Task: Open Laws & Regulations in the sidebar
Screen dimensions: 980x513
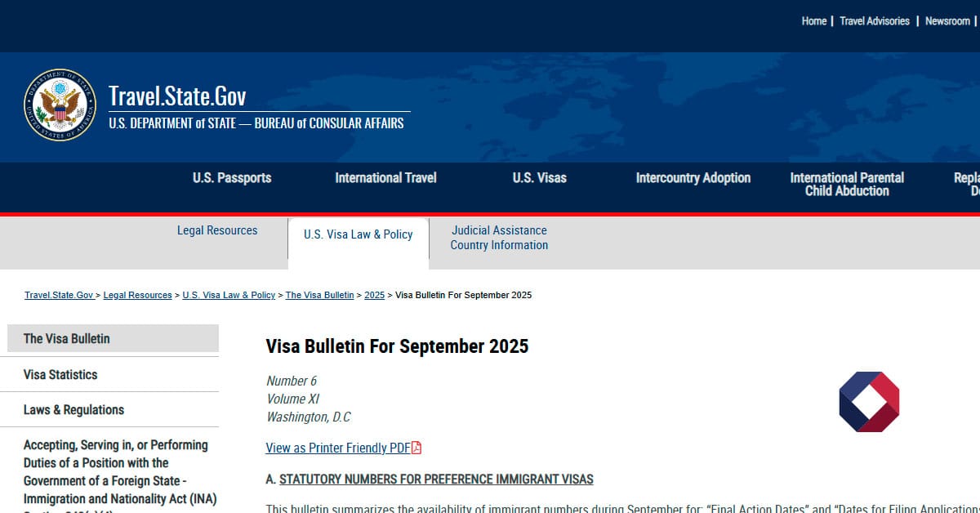Action: point(73,410)
